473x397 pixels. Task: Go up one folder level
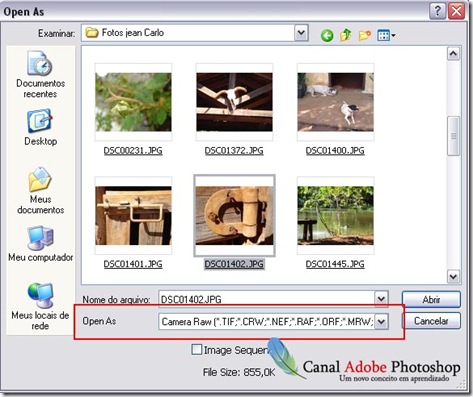[x=346, y=35]
